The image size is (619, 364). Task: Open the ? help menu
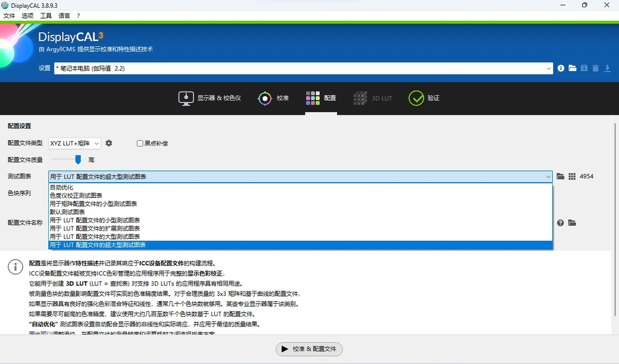pyautogui.click(x=78, y=16)
